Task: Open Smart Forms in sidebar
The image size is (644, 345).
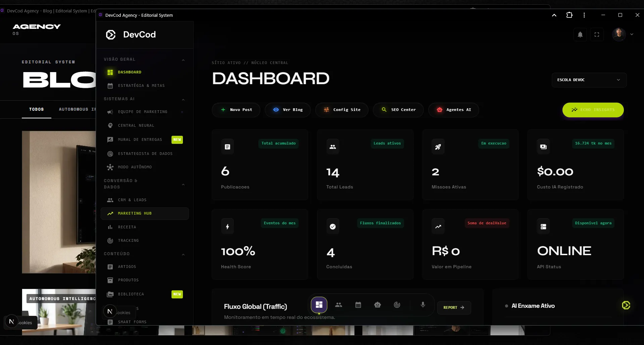Action: click(145, 322)
